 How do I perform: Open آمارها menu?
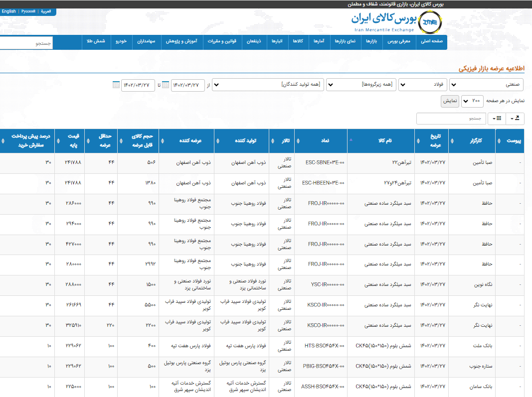click(319, 41)
